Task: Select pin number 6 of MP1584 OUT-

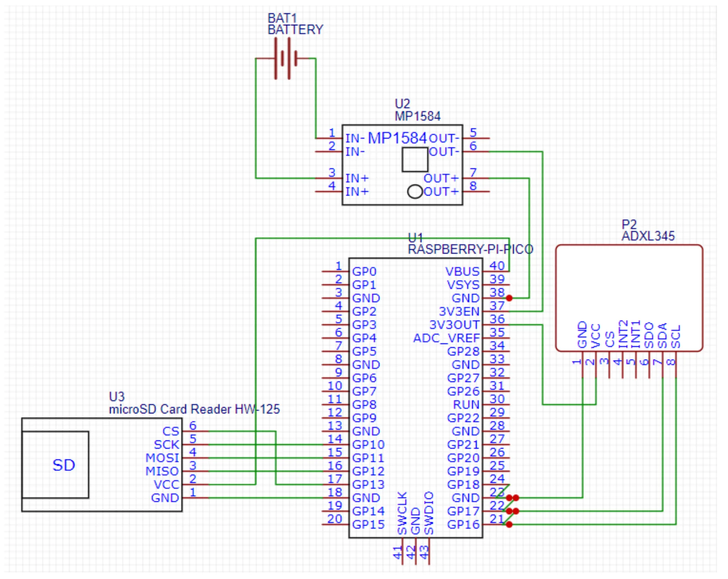Action: click(x=473, y=146)
